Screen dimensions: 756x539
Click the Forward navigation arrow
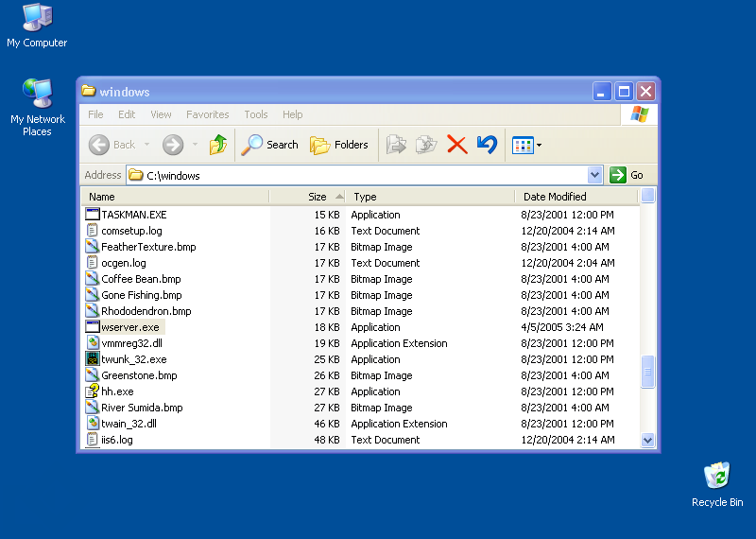173,145
